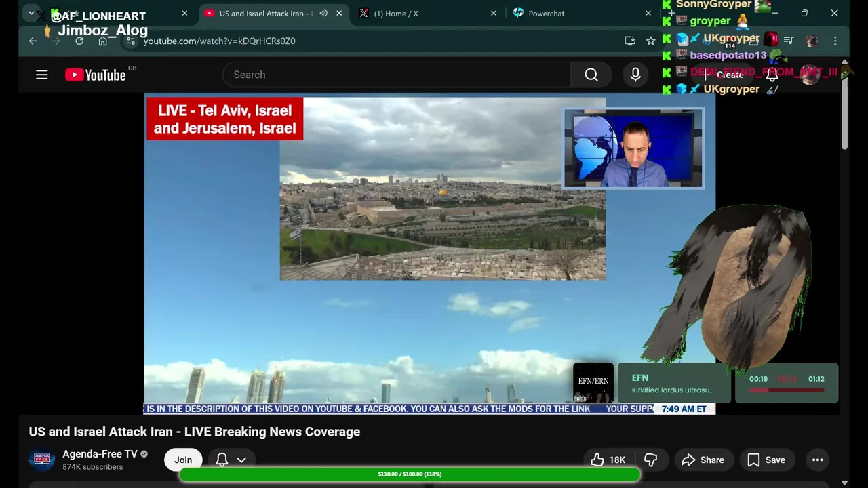Click the Join membership button
This screenshot has width=868, height=488.
(183, 460)
